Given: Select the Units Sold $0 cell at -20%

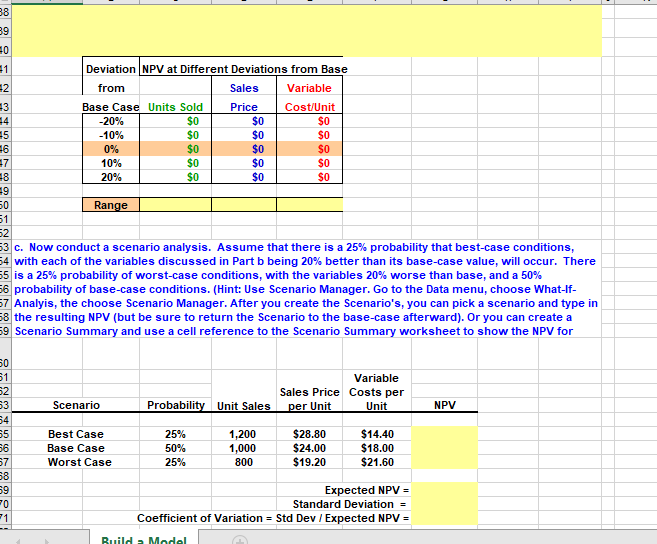Looking at the screenshot, I should click(176, 121).
